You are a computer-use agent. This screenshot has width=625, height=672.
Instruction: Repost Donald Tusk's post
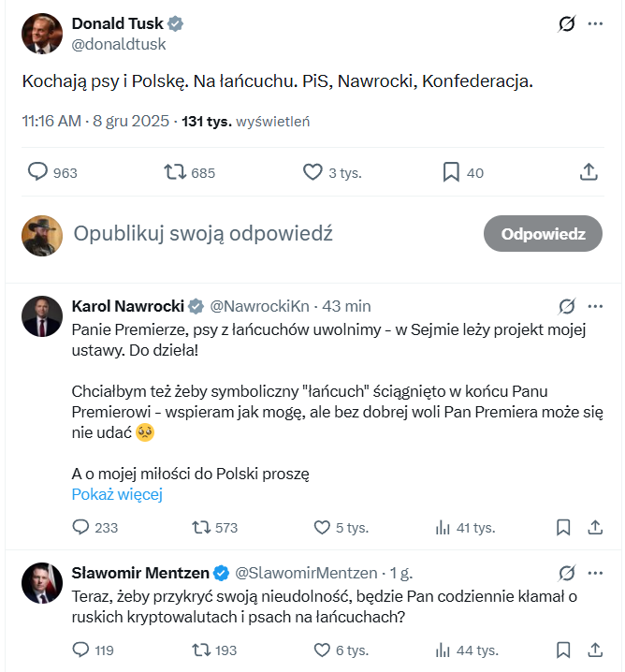[x=174, y=172]
